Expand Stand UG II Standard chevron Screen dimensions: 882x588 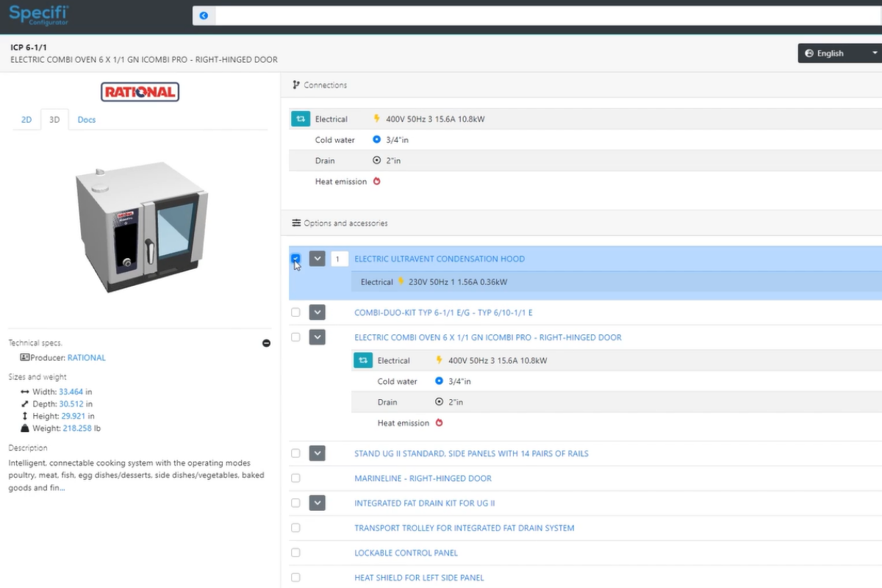click(318, 453)
